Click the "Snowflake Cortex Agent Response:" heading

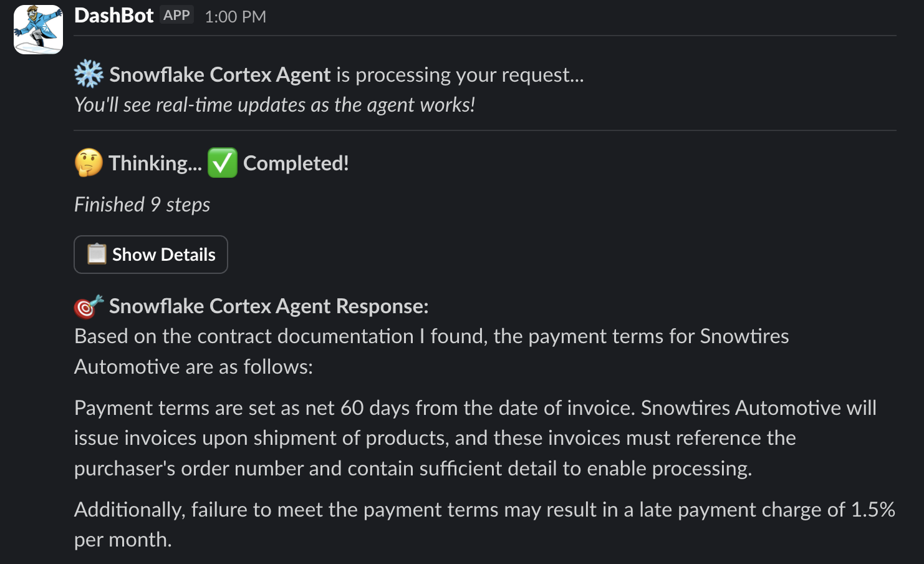tap(269, 306)
